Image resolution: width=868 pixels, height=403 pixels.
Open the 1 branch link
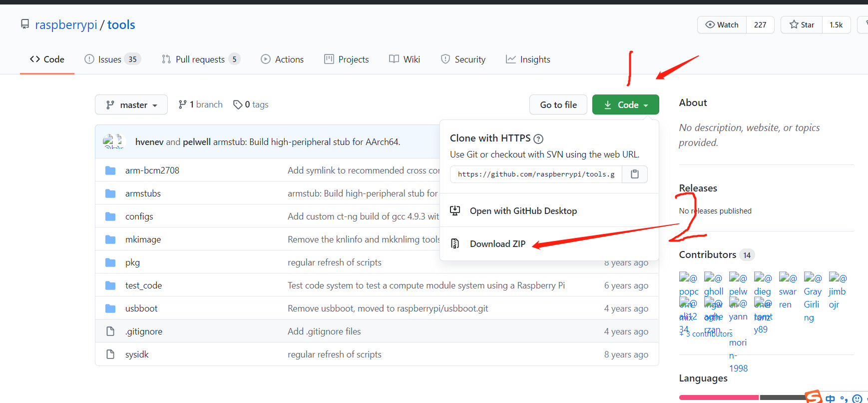[201, 104]
